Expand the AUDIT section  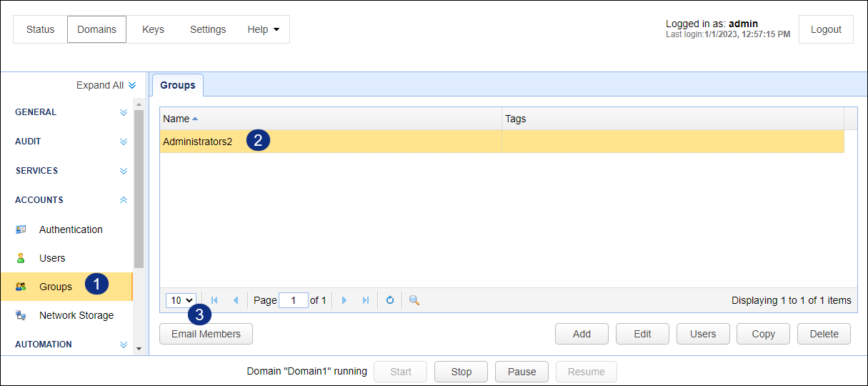(124, 142)
